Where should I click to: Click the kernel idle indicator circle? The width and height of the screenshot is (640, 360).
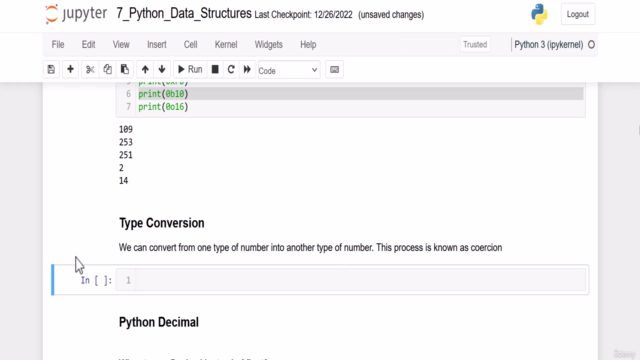591,45
